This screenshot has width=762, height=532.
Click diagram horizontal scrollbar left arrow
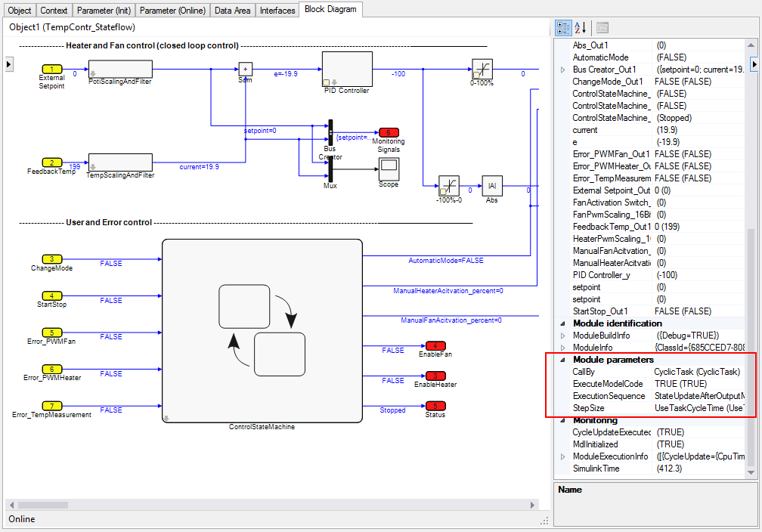pos(11,506)
